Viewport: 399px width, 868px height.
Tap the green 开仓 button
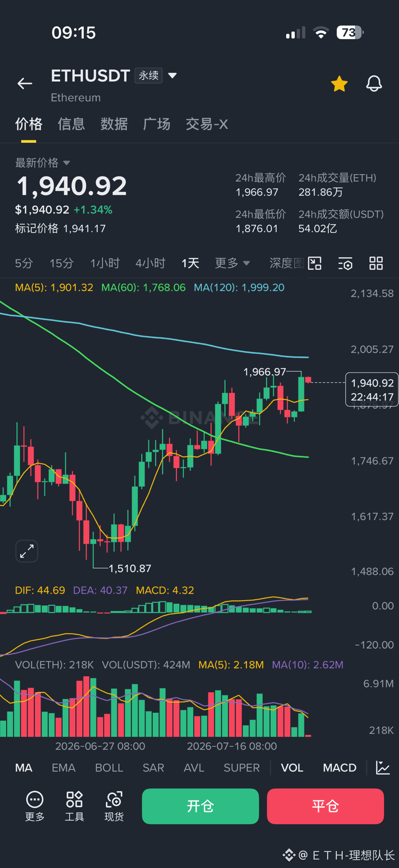tap(200, 806)
